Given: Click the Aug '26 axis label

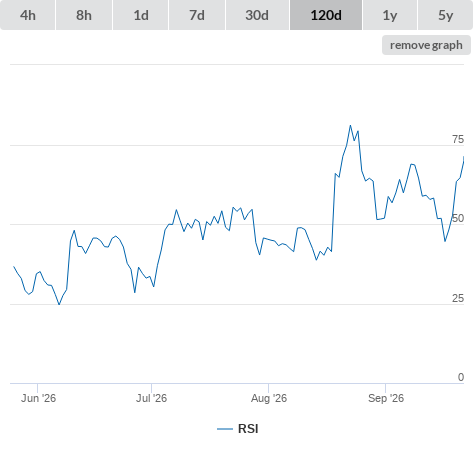Looking at the screenshot, I should (x=269, y=398).
